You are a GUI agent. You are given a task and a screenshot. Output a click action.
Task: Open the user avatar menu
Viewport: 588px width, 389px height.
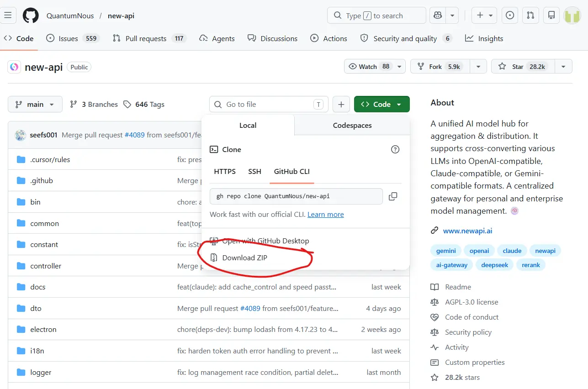pos(572,16)
